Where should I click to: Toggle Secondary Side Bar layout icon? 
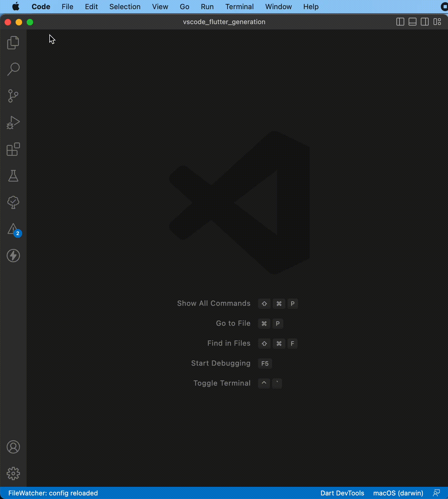pyautogui.click(x=425, y=22)
